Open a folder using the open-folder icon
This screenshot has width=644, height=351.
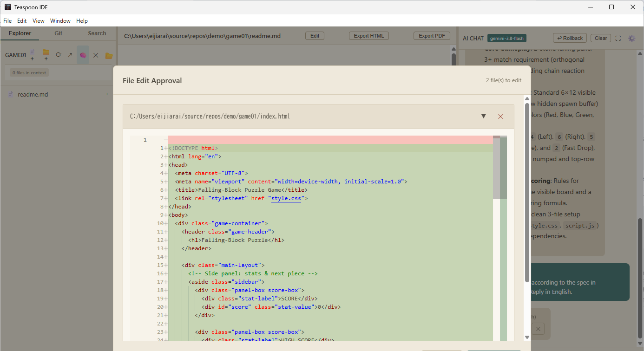pos(109,55)
